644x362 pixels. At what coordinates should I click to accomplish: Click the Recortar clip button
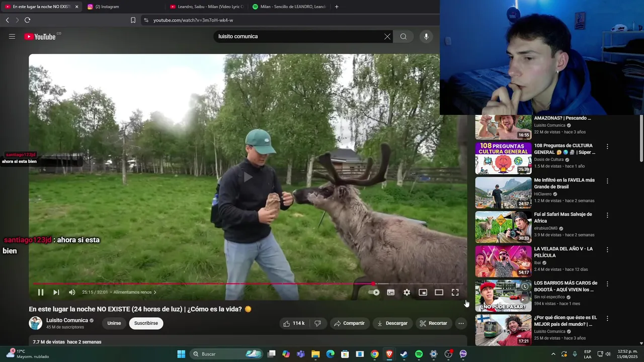(433, 323)
